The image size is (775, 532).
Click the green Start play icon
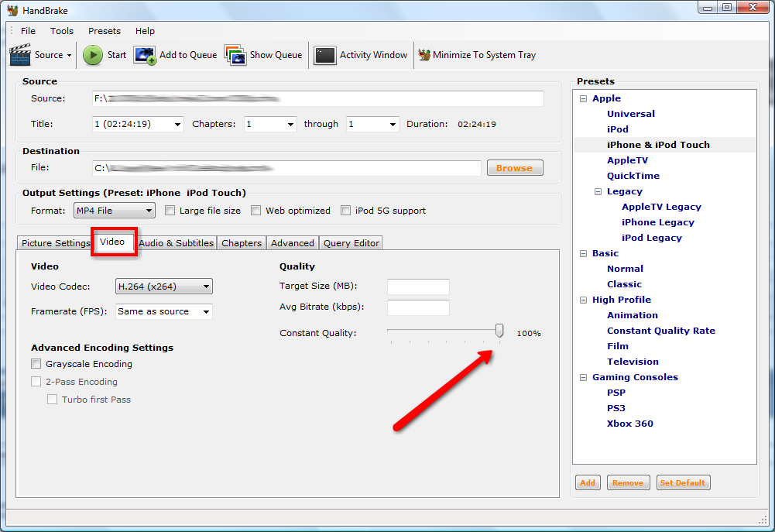coord(93,55)
